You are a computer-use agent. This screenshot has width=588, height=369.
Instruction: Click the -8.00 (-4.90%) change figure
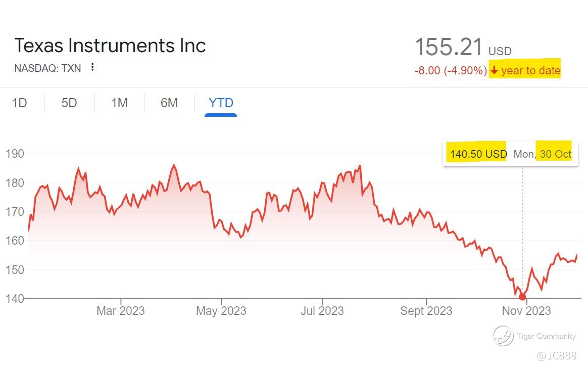click(451, 71)
